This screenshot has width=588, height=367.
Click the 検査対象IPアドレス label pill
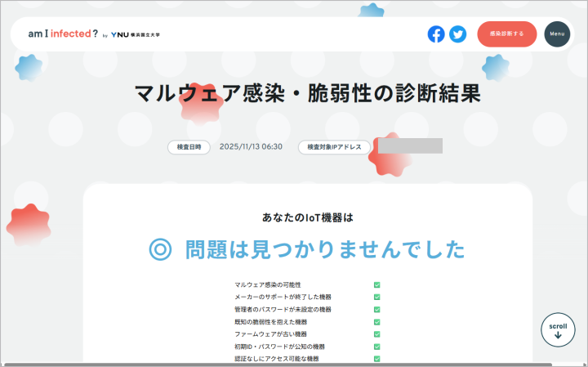tap(334, 147)
